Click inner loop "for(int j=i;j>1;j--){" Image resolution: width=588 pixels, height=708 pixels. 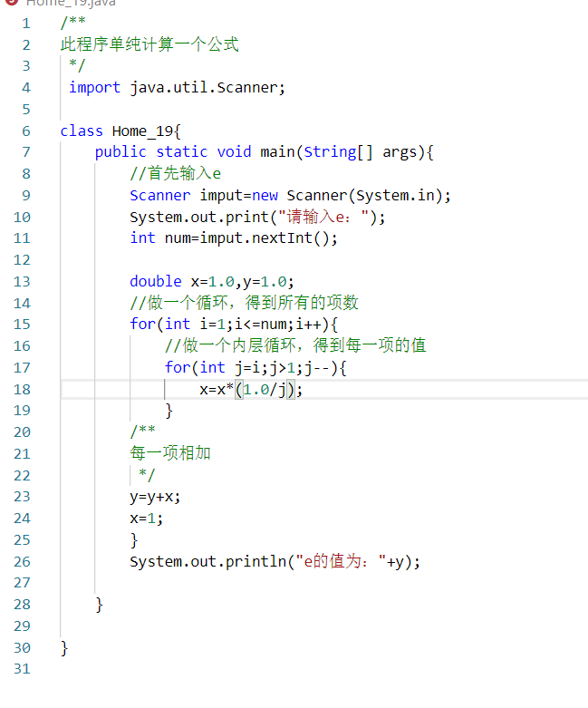[255, 368]
